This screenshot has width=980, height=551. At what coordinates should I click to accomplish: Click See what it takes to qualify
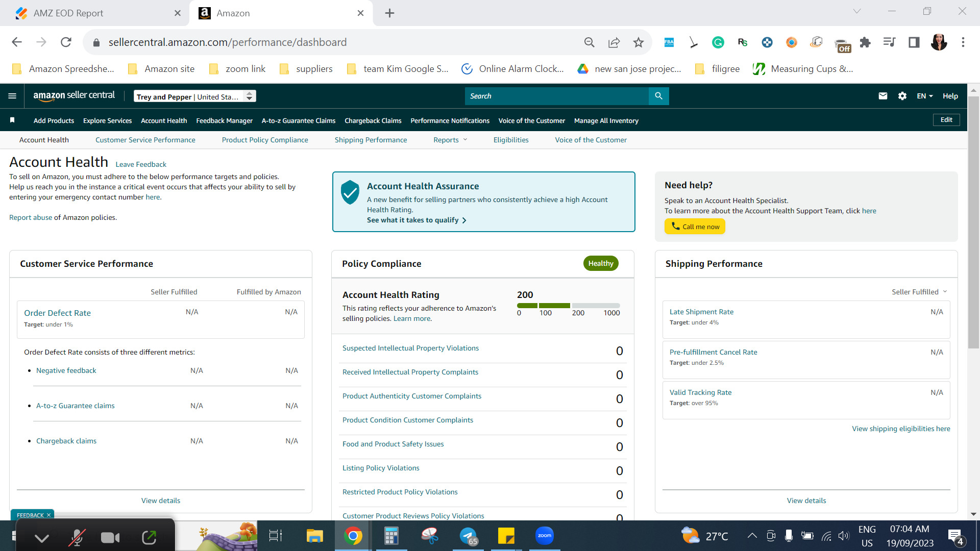coord(416,220)
